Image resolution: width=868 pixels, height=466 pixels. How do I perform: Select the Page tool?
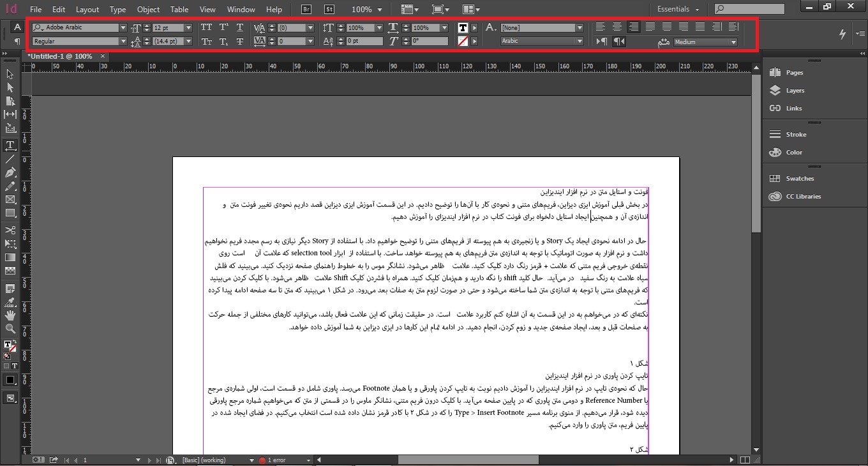click(x=10, y=101)
